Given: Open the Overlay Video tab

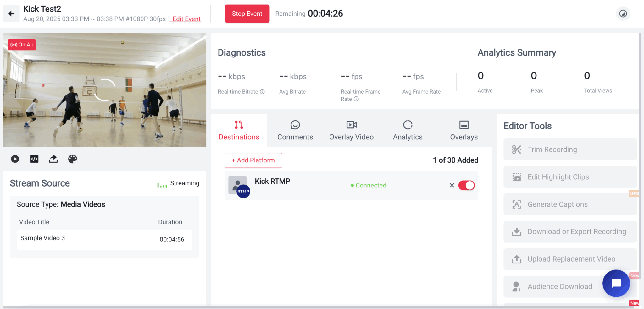Looking at the screenshot, I should (351, 130).
